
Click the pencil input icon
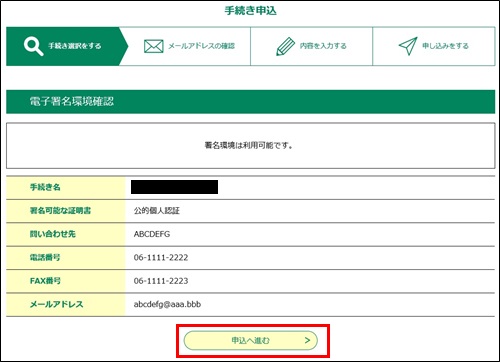coord(286,46)
